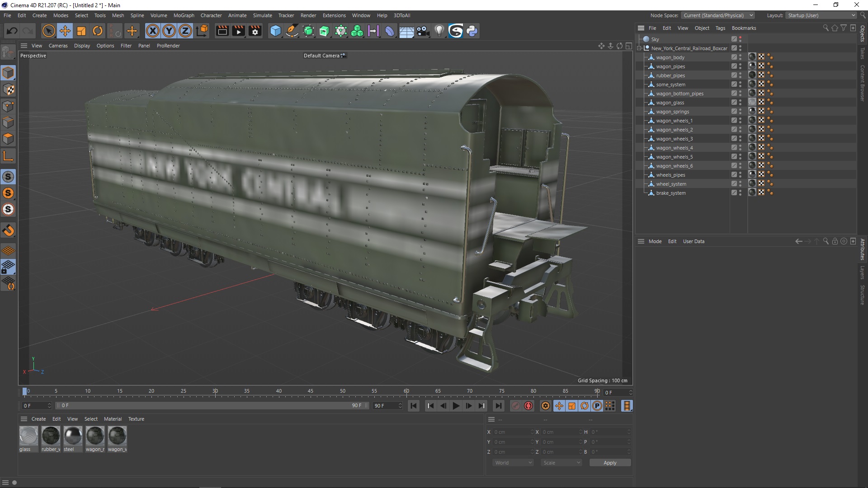The image size is (868, 488).
Task: Select the rubber material swatch
Action: pos(51,436)
